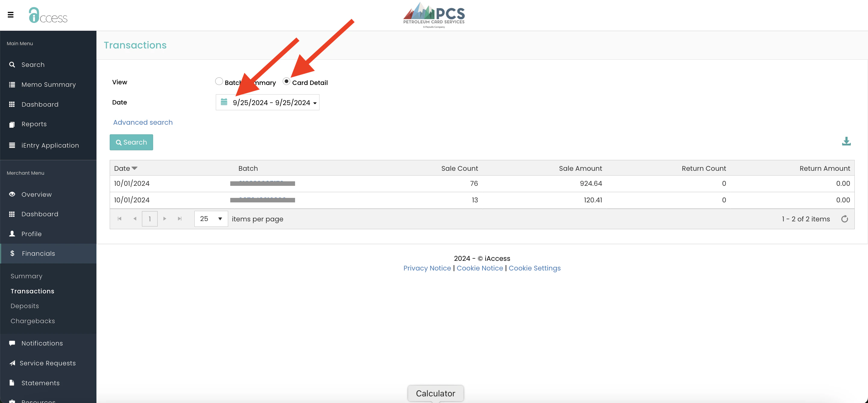Image resolution: width=868 pixels, height=403 pixels.
Task: Click the refresh icon in pager
Action: click(x=844, y=219)
